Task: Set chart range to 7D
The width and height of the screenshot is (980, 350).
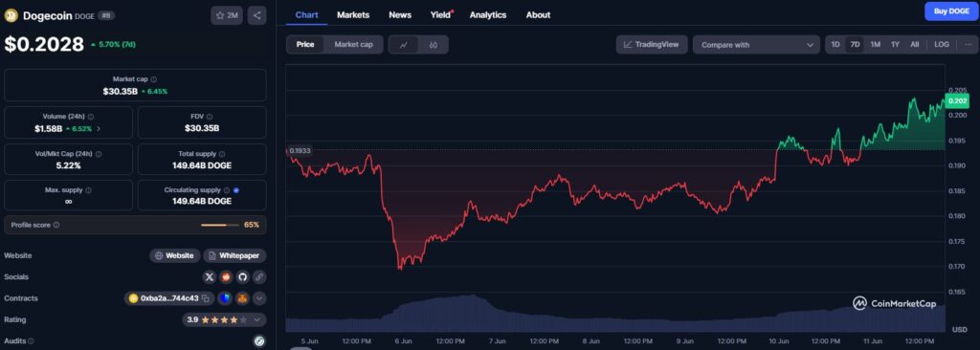Action: click(855, 44)
